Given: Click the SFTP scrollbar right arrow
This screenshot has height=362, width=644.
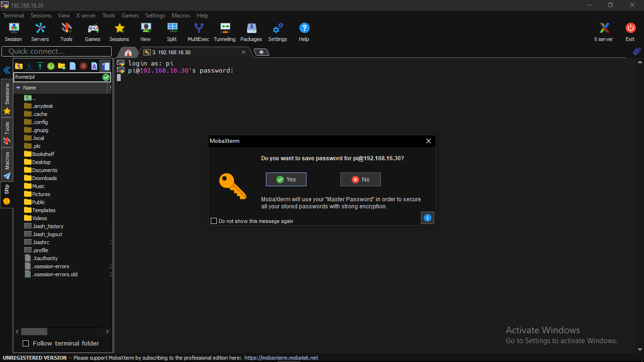Looking at the screenshot, I should click(107, 331).
